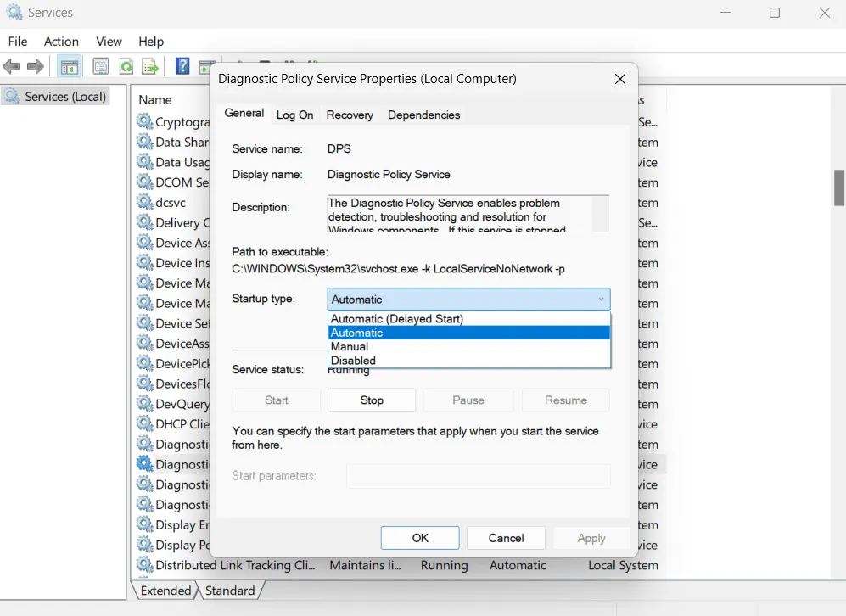Click the gear icon beside DevicePick...
The image size is (846, 616).
[144, 363]
